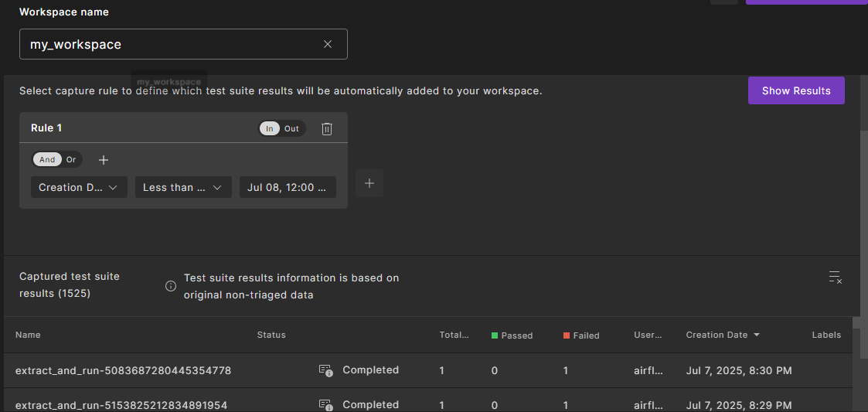Set Rule 1 toggle to In
Image resolution: width=868 pixels, height=412 pixels.
[x=270, y=129]
